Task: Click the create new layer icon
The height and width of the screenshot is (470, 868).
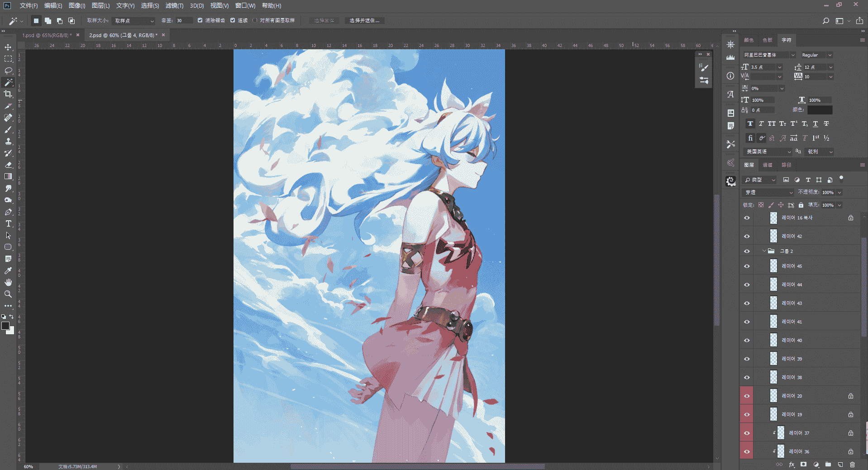Action: (840, 465)
